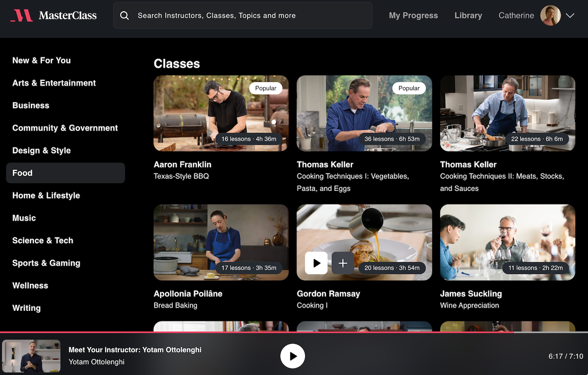The width and height of the screenshot is (588, 375).
Task: Choose the Music category
Action: [x=24, y=218]
